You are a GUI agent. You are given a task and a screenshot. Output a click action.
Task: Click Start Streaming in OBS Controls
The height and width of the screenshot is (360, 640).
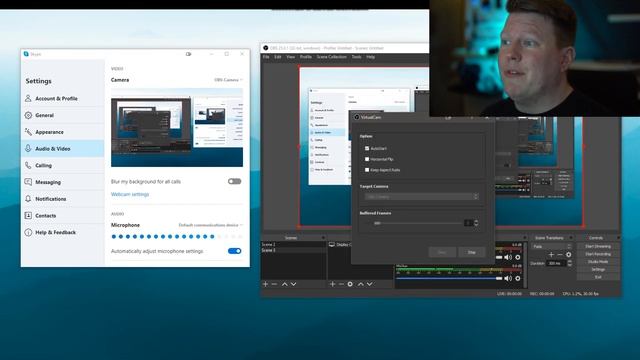click(x=598, y=246)
